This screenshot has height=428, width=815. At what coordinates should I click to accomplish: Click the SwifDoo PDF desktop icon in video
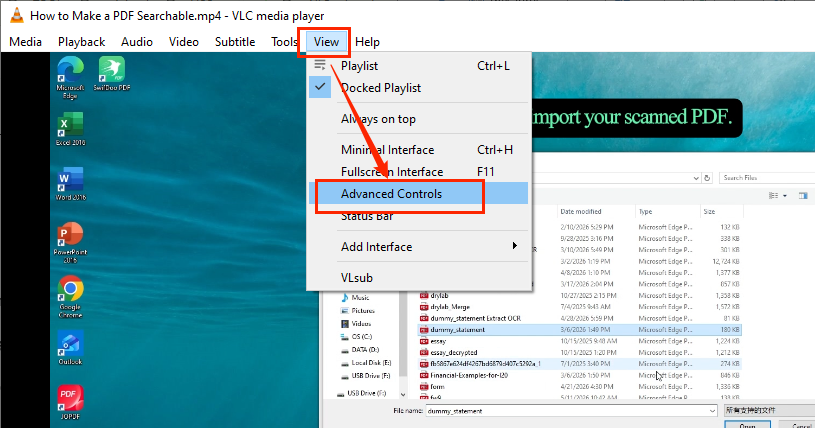[x=112, y=74]
